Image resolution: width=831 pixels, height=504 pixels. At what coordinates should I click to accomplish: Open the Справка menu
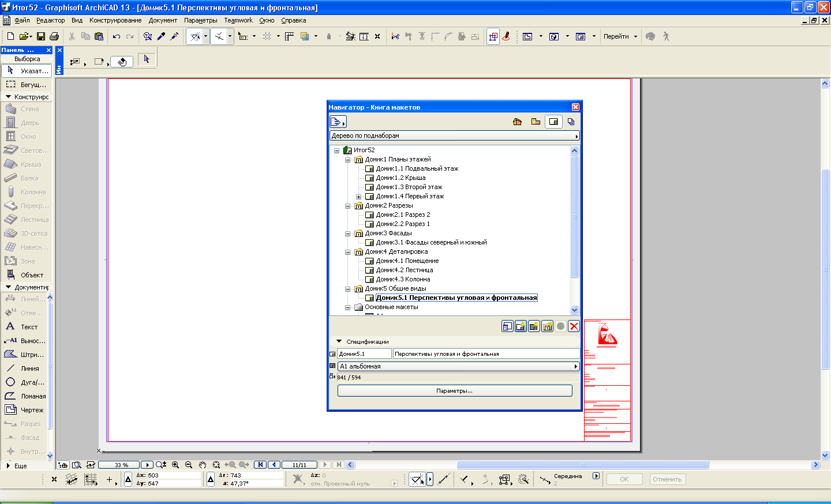[x=294, y=20]
